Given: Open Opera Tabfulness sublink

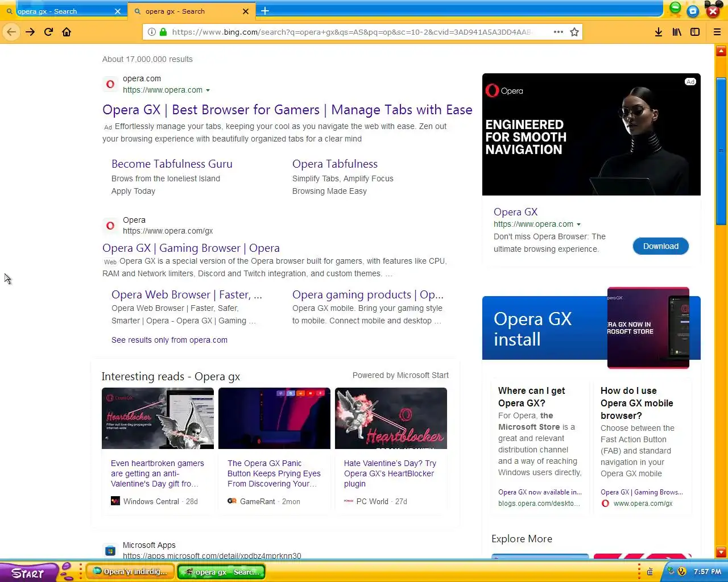Looking at the screenshot, I should pyautogui.click(x=335, y=164).
